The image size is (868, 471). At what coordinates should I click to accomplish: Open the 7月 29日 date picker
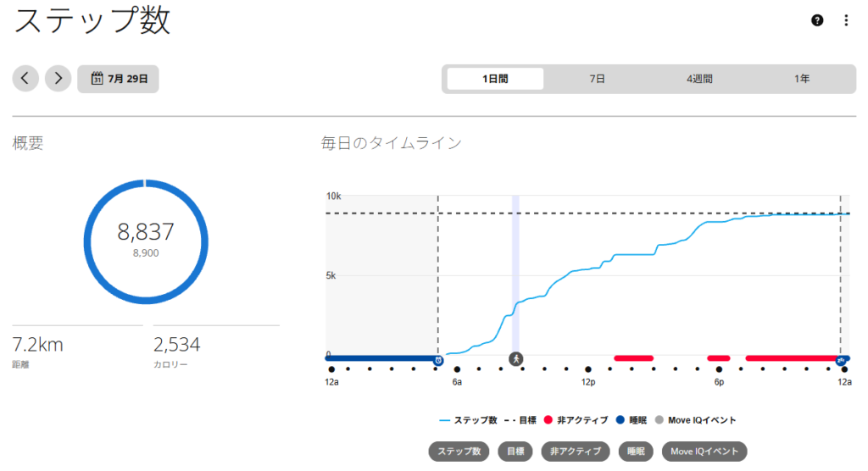pyautogui.click(x=118, y=79)
